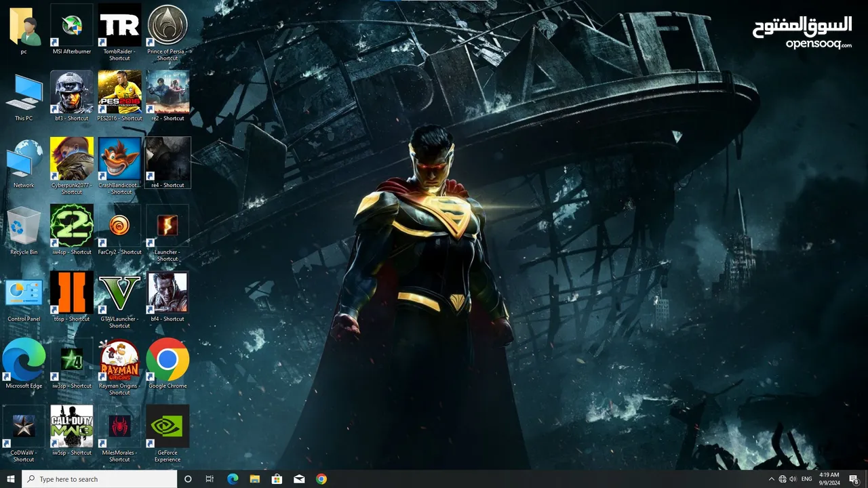The height and width of the screenshot is (488, 868).
Task: Open File Explorer from the taskbar
Action: pyautogui.click(x=254, y=479)
